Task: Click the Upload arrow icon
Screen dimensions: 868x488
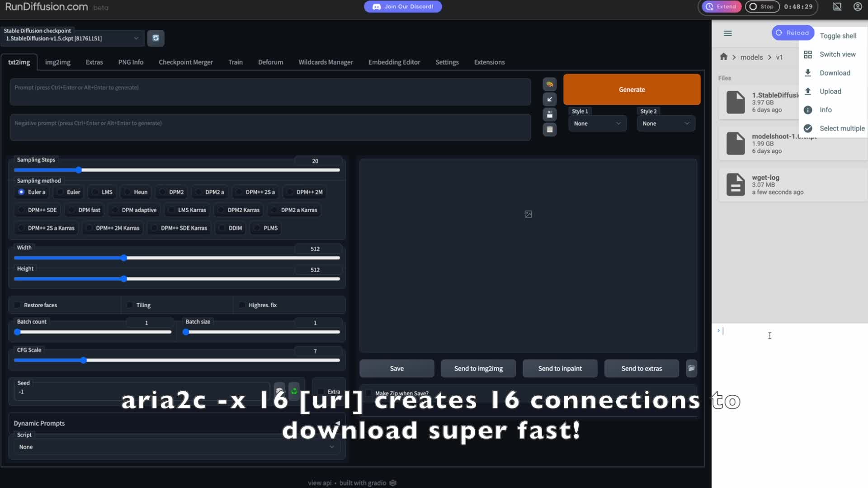Action: (808, 91)
